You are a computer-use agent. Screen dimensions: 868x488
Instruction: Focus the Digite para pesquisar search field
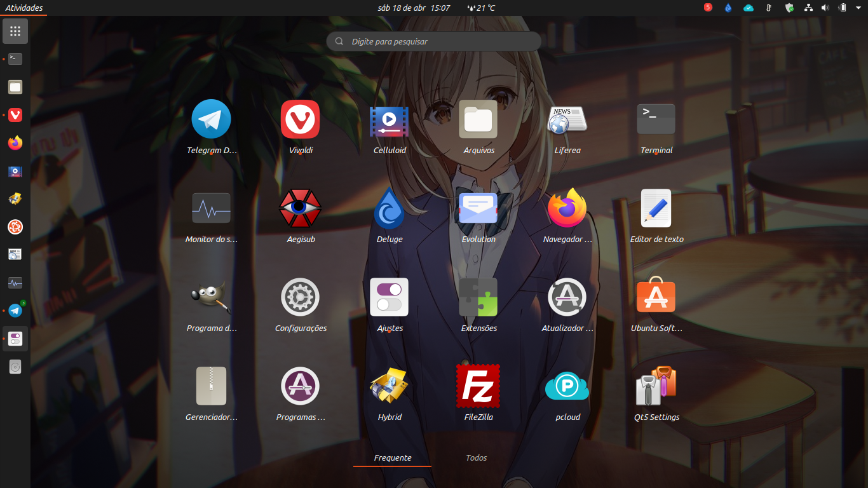433,41
